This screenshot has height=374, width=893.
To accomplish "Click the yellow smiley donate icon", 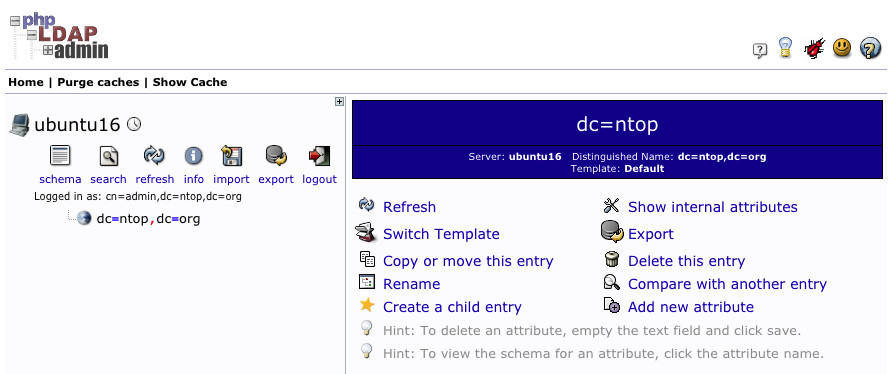I will 842,47.
